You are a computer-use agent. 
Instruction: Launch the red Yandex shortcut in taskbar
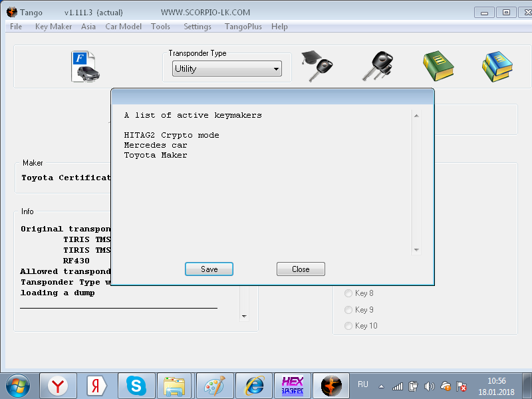96,386
